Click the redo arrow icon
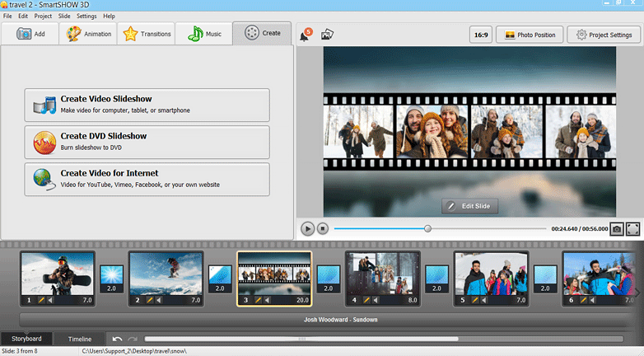The width and height of the screenshot is (644, 356). pyautogui.click(x=132, y=339)
